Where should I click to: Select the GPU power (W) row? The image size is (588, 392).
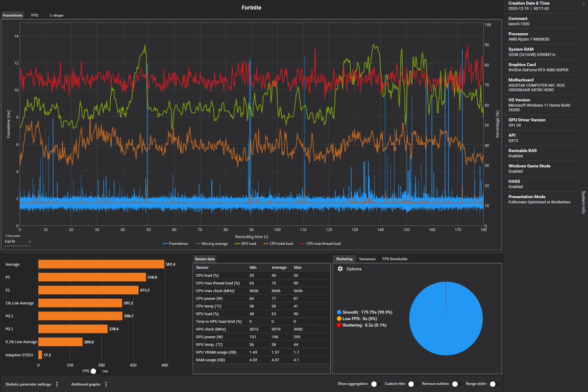[262, 337]
